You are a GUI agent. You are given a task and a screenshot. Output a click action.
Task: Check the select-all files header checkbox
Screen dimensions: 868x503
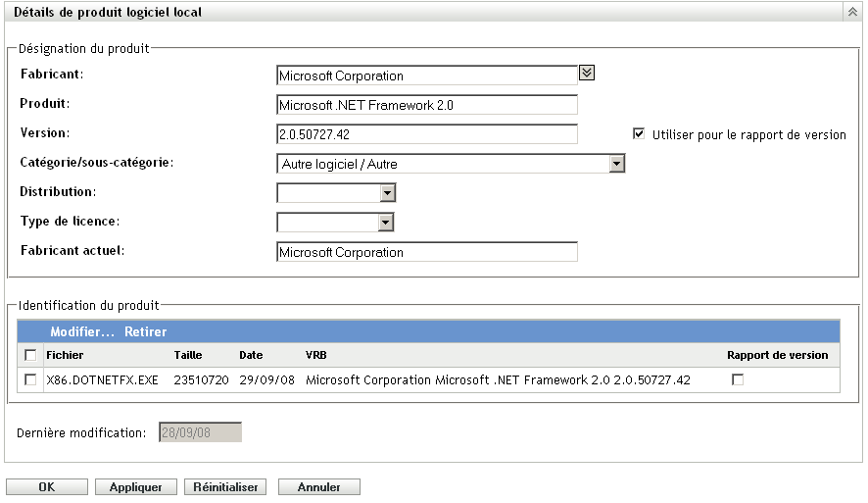point(30,355)
